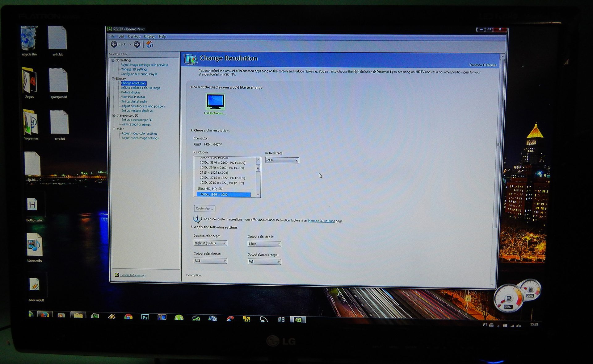Select View HDCP status

(133, 97)
